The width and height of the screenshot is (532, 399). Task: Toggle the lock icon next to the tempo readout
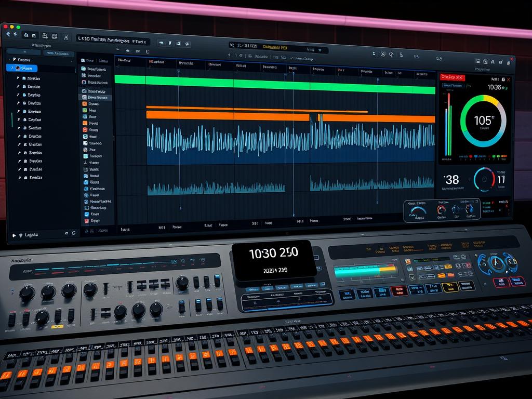coord(503,79)
